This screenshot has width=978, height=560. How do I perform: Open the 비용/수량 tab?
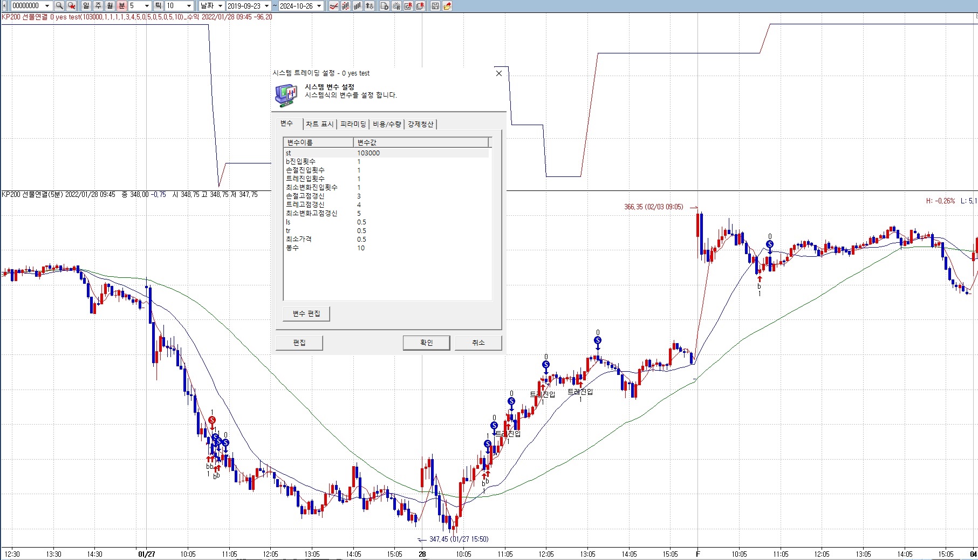click(x=387, y=124)
